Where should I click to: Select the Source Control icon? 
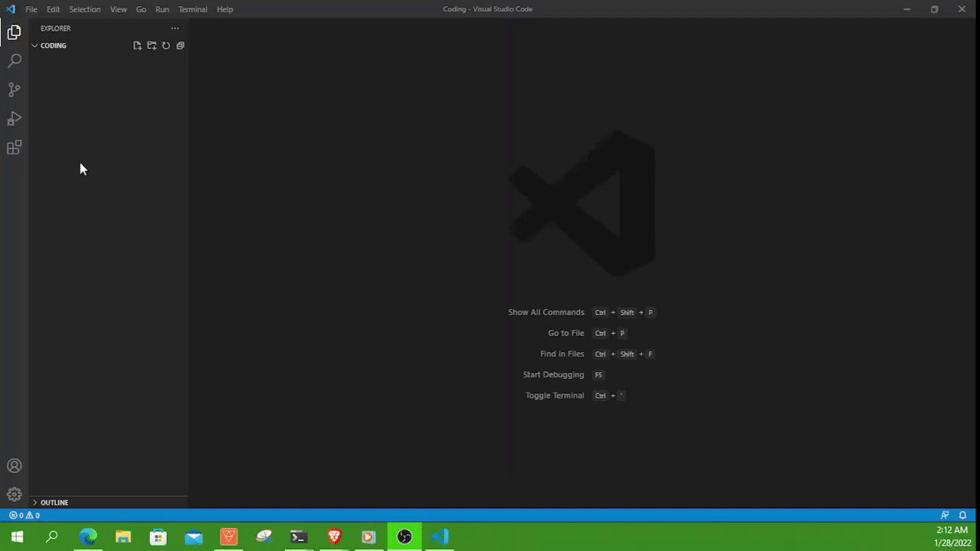coord(14,90)
